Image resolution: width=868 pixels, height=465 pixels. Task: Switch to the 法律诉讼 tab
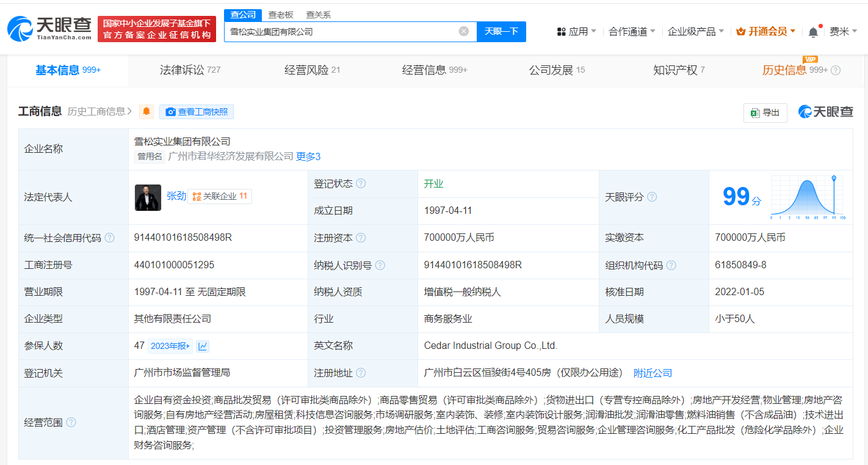point(190,70)
